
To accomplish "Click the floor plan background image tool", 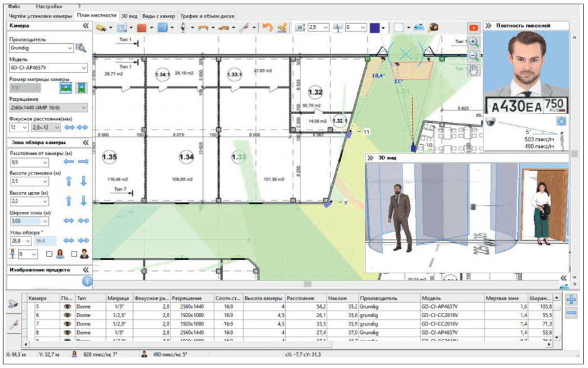I will click(122, 28).
